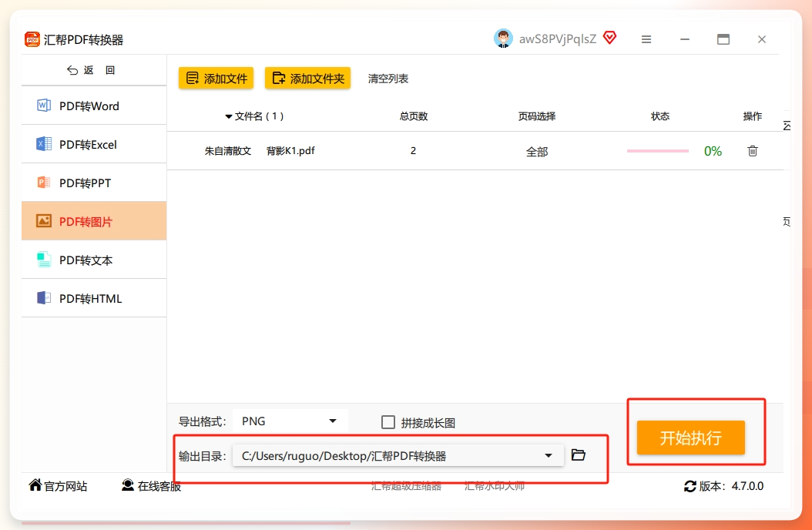Contact 在线客服 support
812x530 pixels.
(151, 485)
